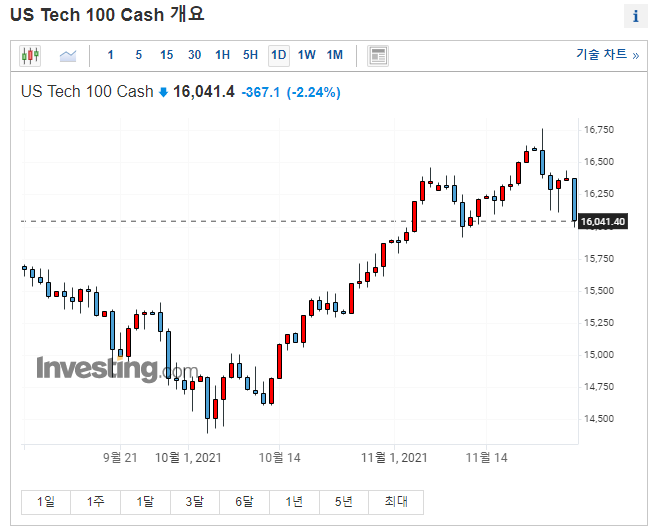Image resolution: width=656 pixels, height=527 pixels.
Task: Set range to 1년
Action: click(x=295, y=502)
